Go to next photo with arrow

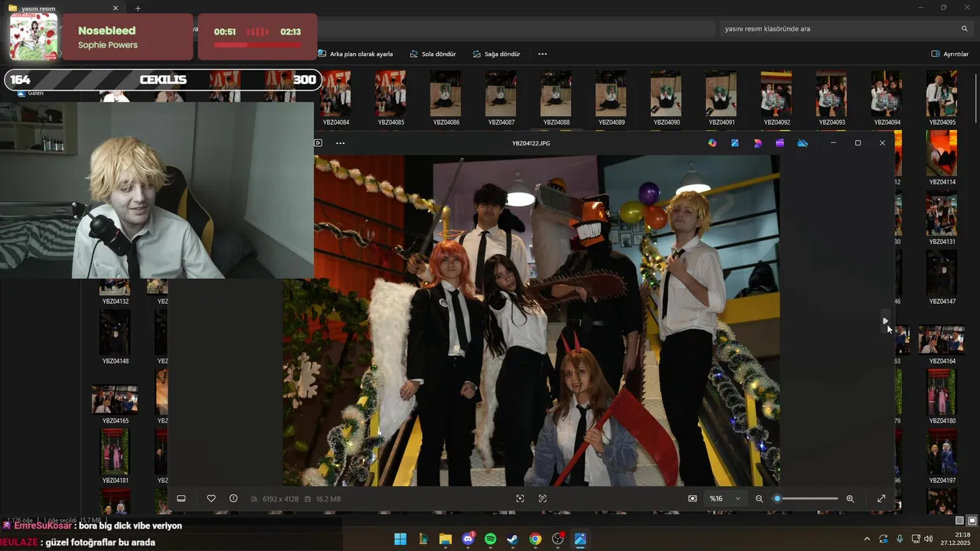[885, 321]
